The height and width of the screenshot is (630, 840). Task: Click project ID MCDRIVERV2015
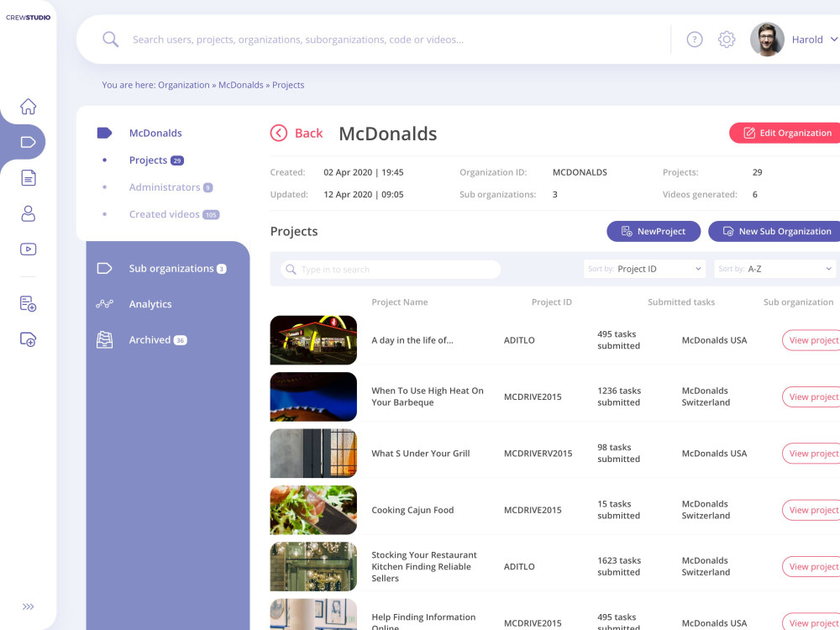[x=538, y=454]
